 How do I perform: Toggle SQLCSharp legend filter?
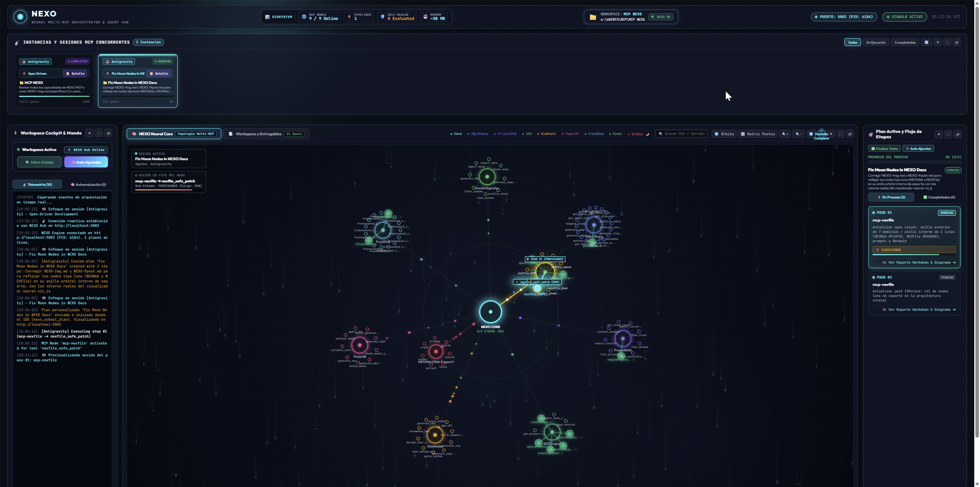pos(478,134)
